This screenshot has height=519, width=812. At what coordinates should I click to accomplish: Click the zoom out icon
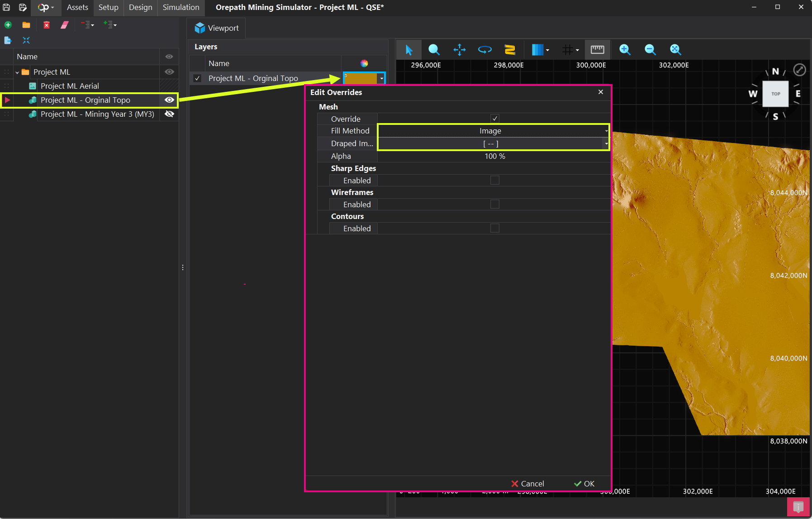[651, 49]
